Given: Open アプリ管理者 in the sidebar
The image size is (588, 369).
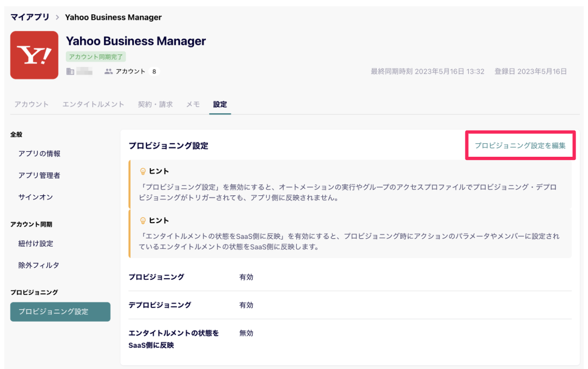Looking at the screenshot, I should point(39,175).
